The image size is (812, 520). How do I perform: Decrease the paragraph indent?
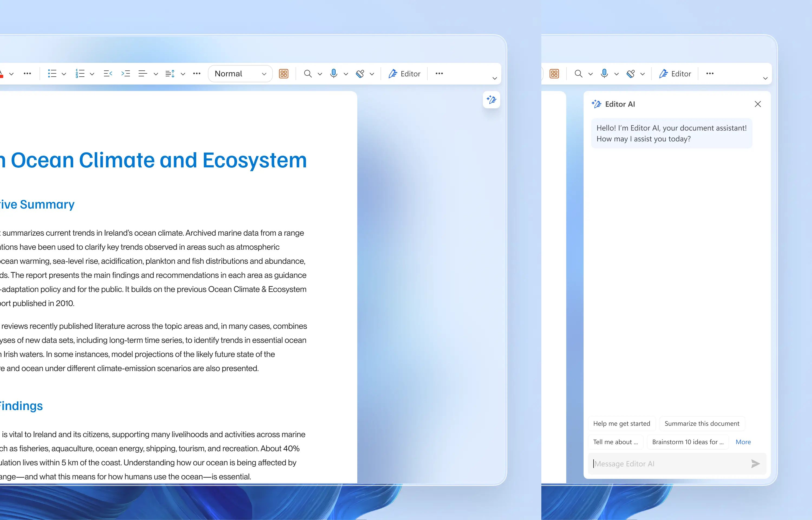click(108, 74)
